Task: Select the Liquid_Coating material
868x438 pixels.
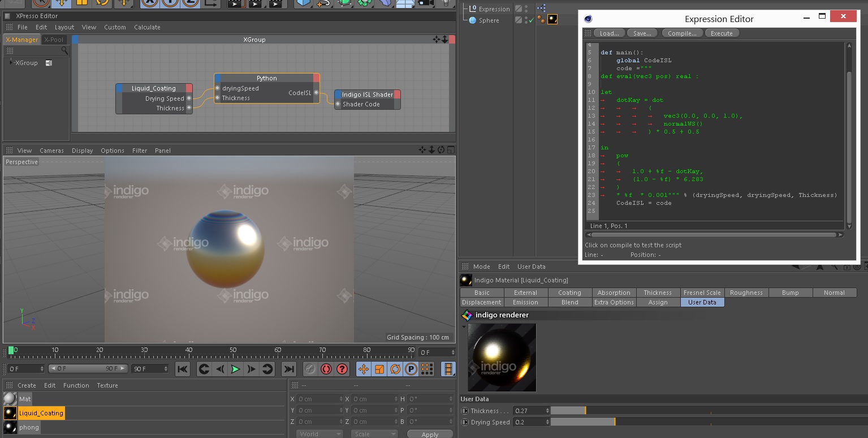Action: (41, 413)
